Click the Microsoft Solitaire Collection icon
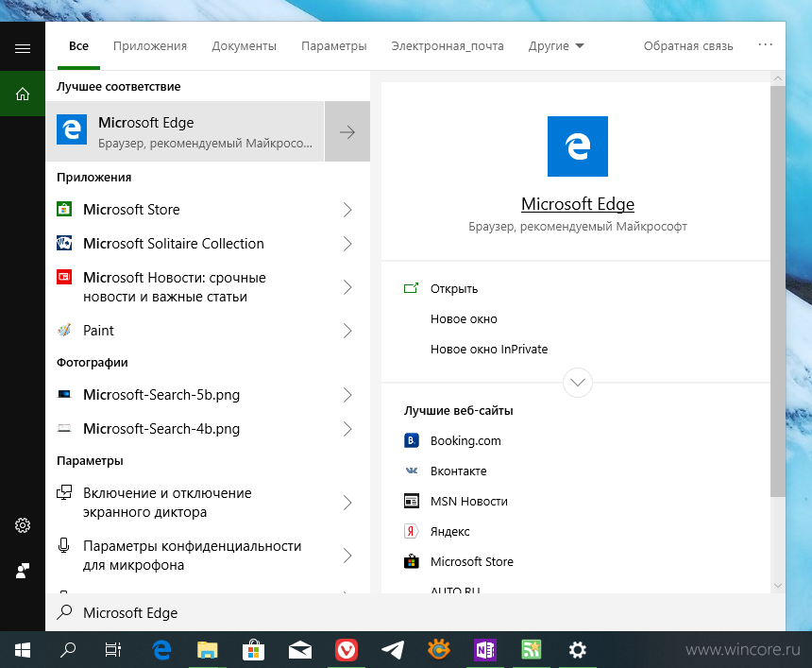The width and height of the screenshot is (812, 668). click(x=64, y=243)
